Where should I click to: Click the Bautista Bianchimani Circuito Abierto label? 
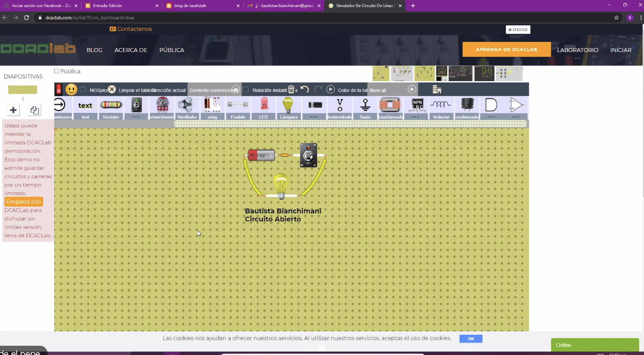283,215
